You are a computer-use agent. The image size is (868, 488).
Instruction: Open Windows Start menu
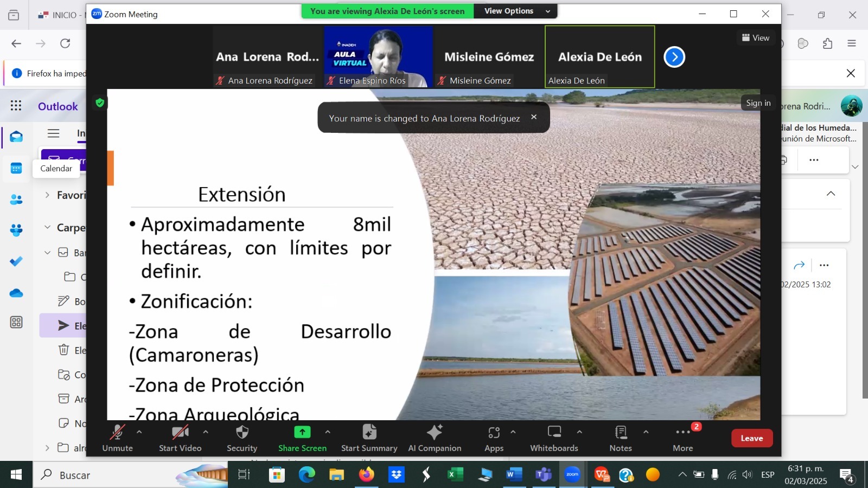[16, 475]
